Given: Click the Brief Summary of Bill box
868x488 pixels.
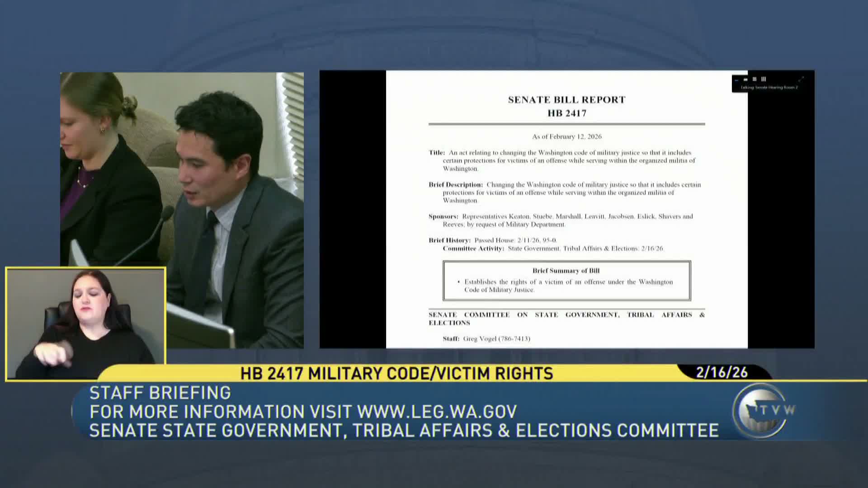Looking at the screenshot, I should 566,280.
